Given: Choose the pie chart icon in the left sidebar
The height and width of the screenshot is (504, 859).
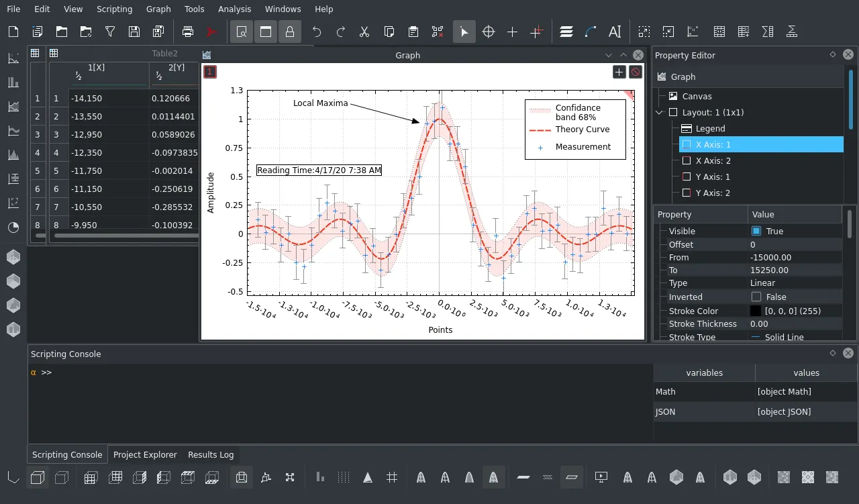Looking at the screenshot, I should [x=13, y=228].
